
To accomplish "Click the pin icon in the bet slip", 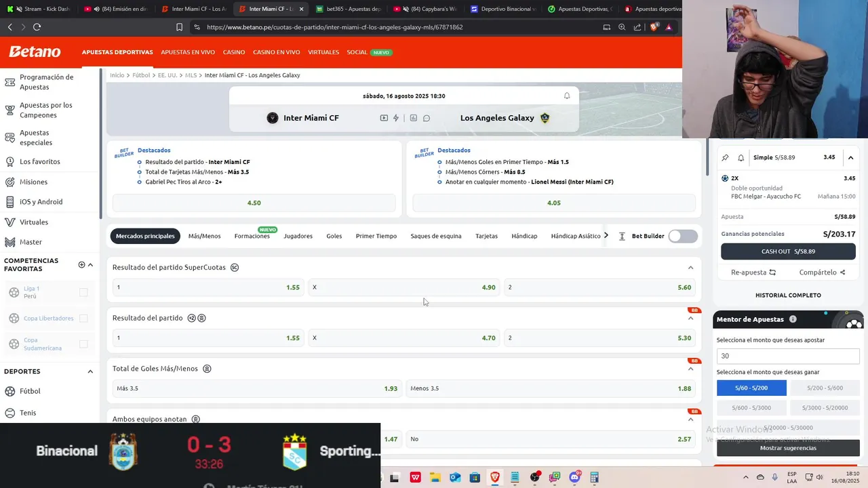I will point(725,157).
